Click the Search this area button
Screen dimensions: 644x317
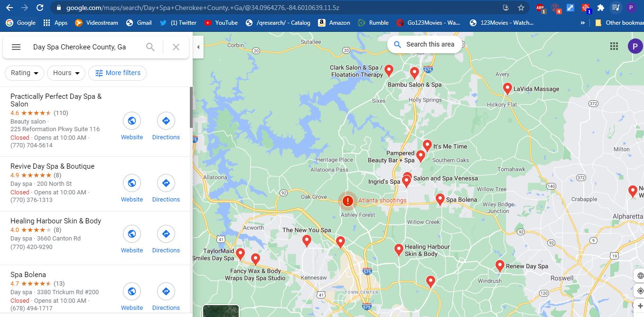tap(424, 44)
